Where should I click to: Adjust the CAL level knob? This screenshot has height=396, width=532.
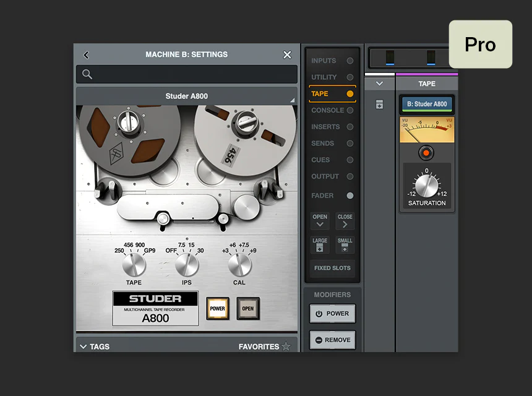239,265
